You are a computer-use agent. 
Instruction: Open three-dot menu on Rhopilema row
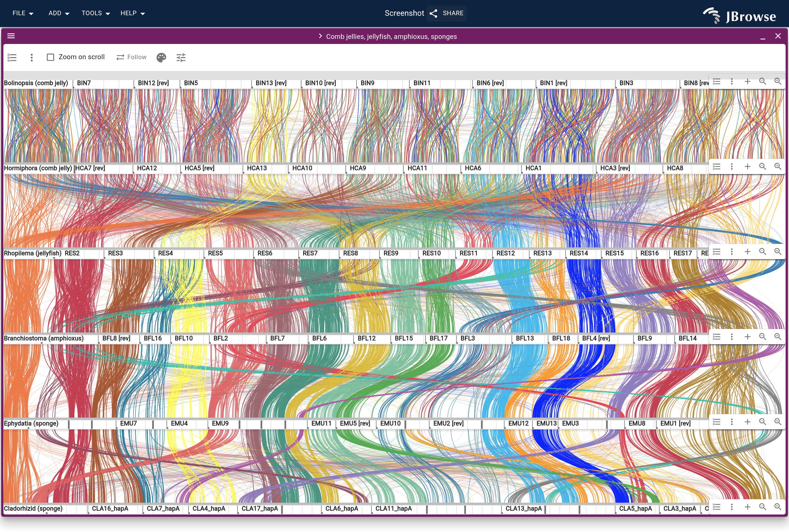point(732,252)
